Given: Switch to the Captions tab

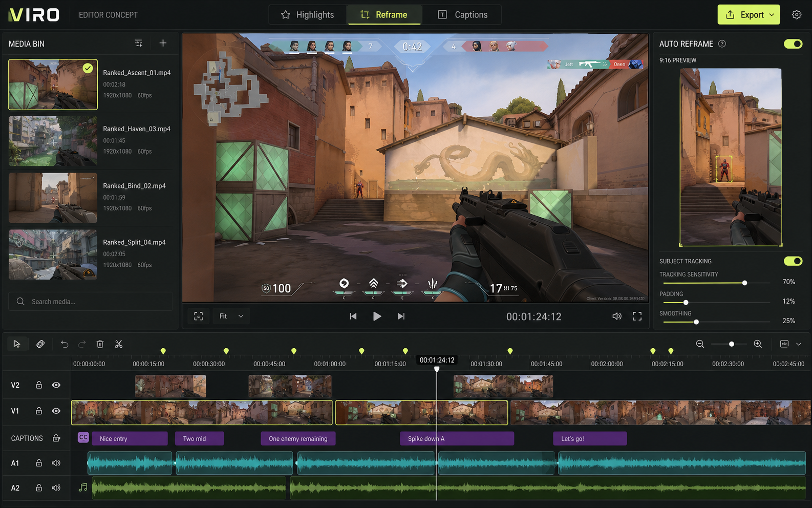Looking at the screenshot, I should (462, 15).
